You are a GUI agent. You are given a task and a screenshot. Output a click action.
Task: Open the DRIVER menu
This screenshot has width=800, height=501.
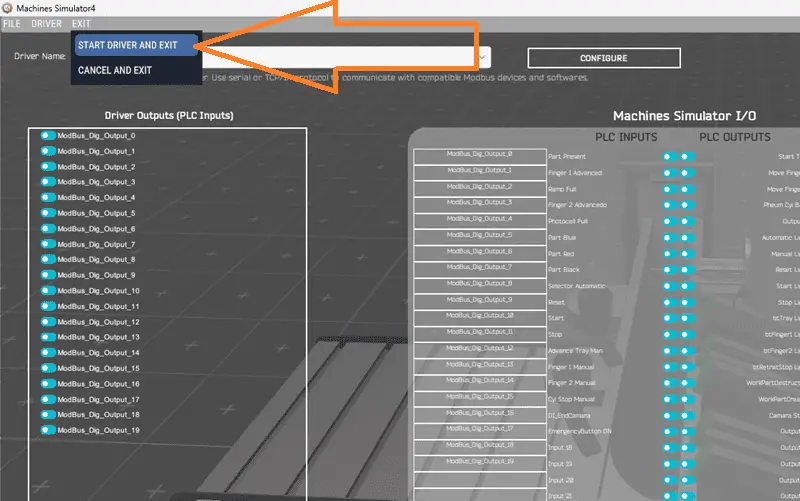[46, 24]
